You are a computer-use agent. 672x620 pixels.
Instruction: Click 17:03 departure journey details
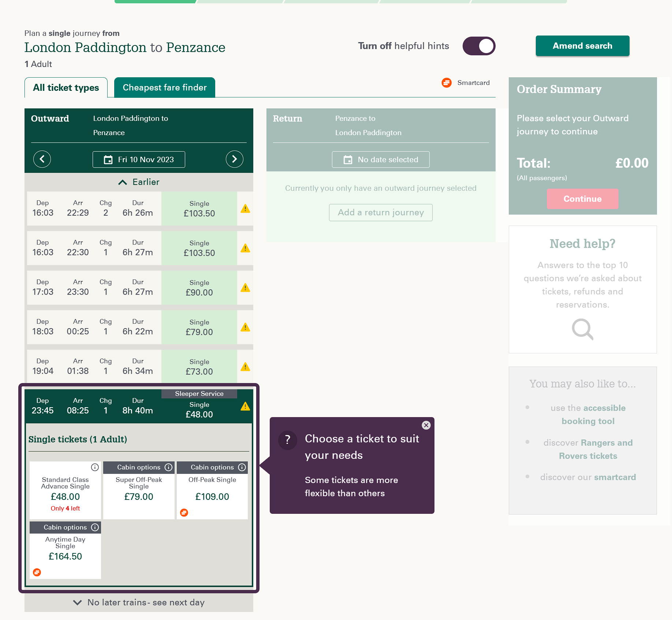click(x=94, y=288)
